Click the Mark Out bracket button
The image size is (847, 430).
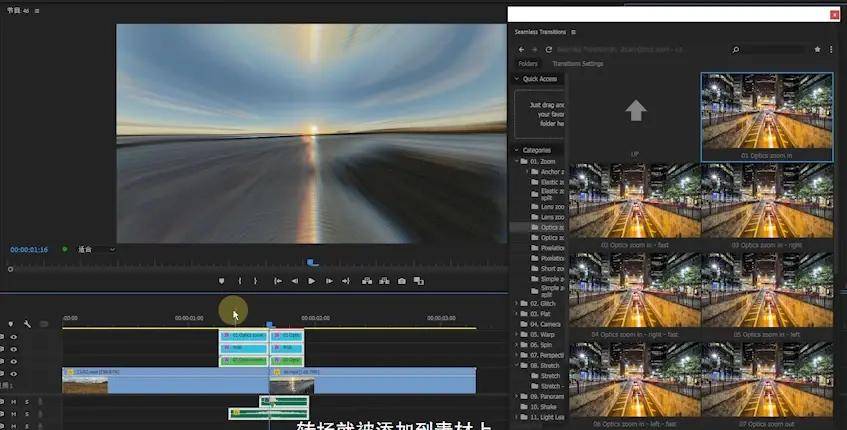[x=256, y=281]
